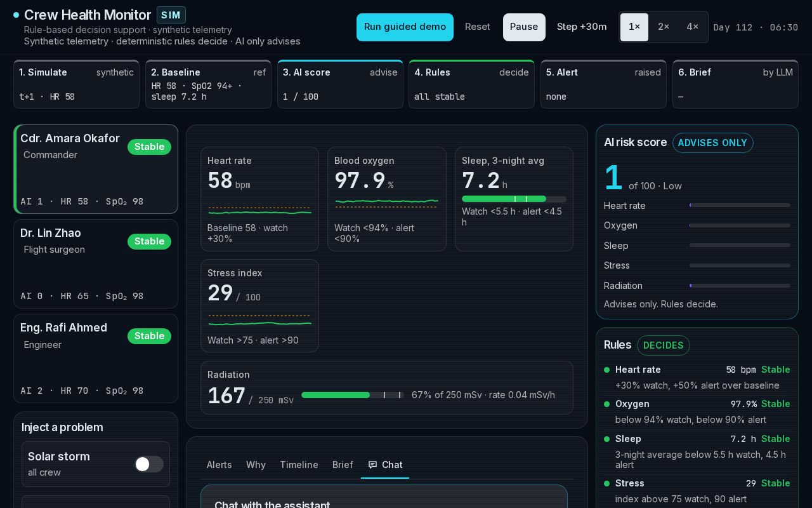The image size is (812, 508).
Task: Click the Stable badge for Dr. Lin Zhao
Action: 149,241
